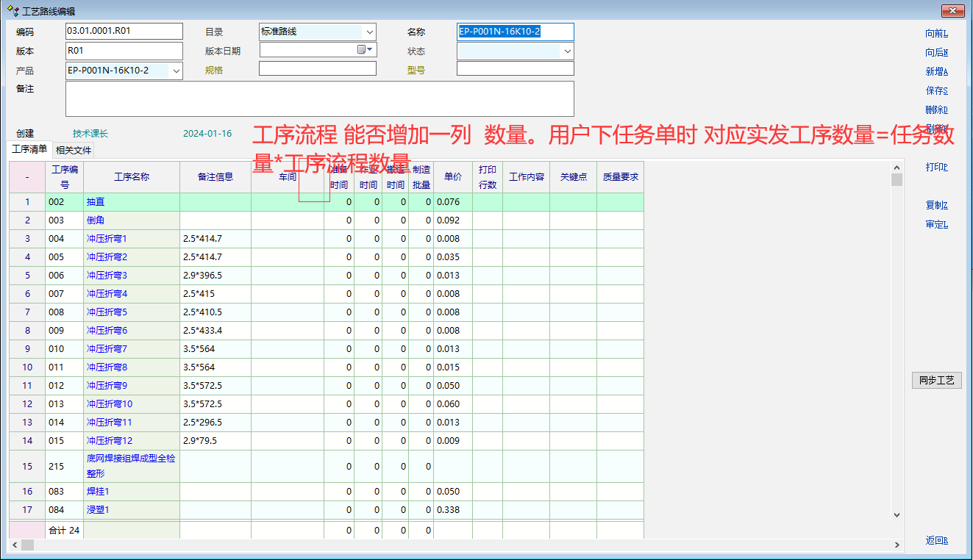Expand the 产品 combo box
The height and width of the screenshot is (560, 973).
tap(176, 71)
